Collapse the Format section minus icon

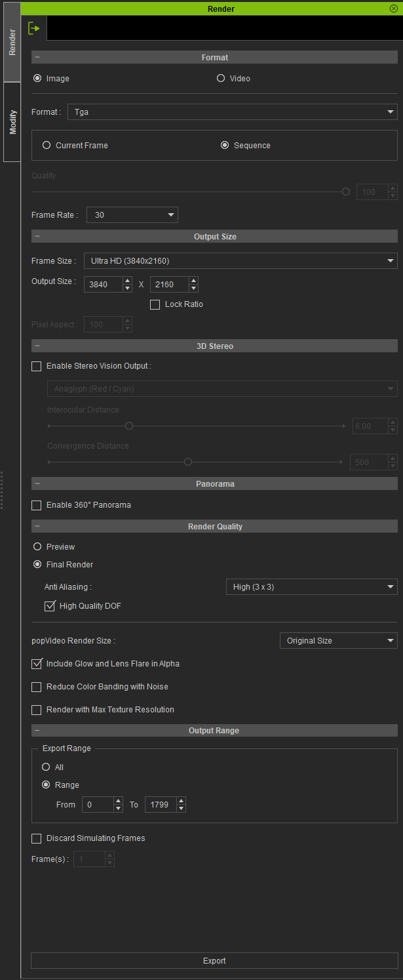click(x=37, y=58)
